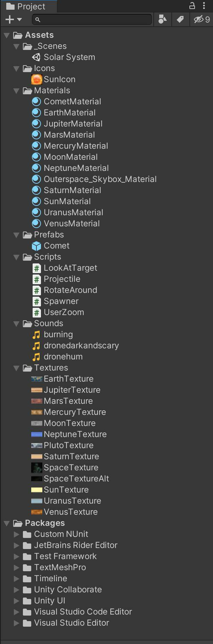Toggle the panel lock icon
Image resolution: width=213 pixels, height=644 pixels.
(x=192, y=6)
